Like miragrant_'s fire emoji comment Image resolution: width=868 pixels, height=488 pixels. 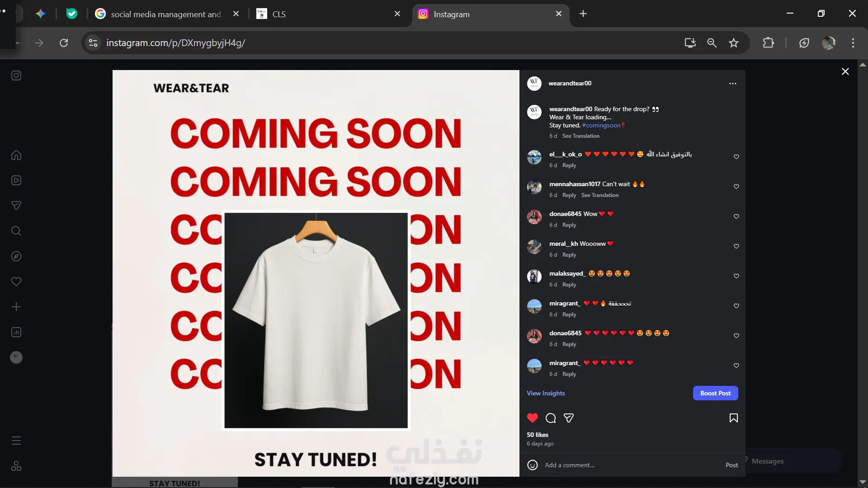pyautogui.click(x=736, y=306)
